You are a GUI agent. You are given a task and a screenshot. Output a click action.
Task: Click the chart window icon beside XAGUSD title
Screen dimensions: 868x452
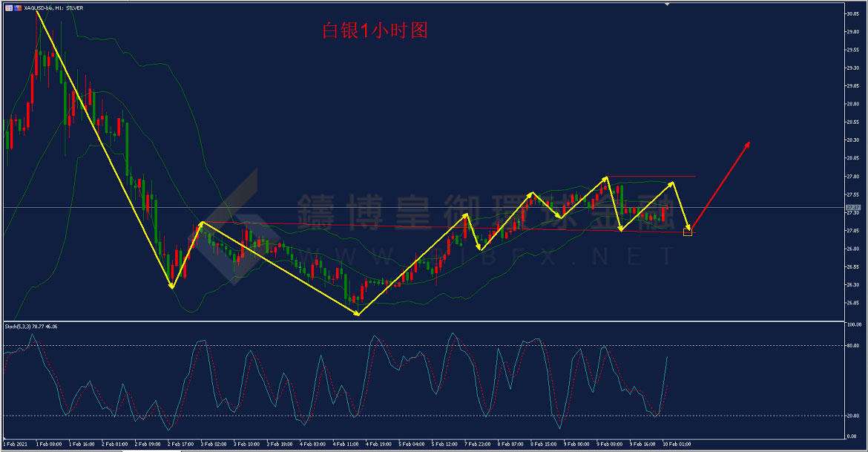pyautogui.click(x=8, y=7)
